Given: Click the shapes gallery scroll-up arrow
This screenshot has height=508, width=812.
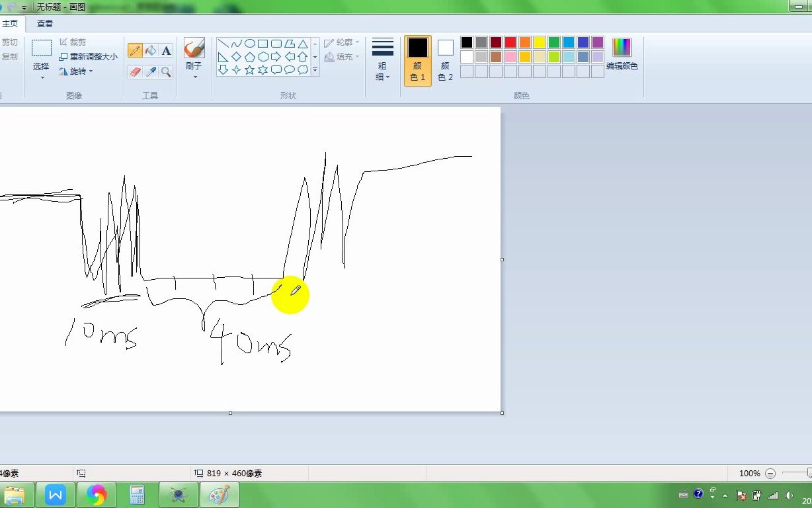Looking at the screenshot, I should (315, 44).
